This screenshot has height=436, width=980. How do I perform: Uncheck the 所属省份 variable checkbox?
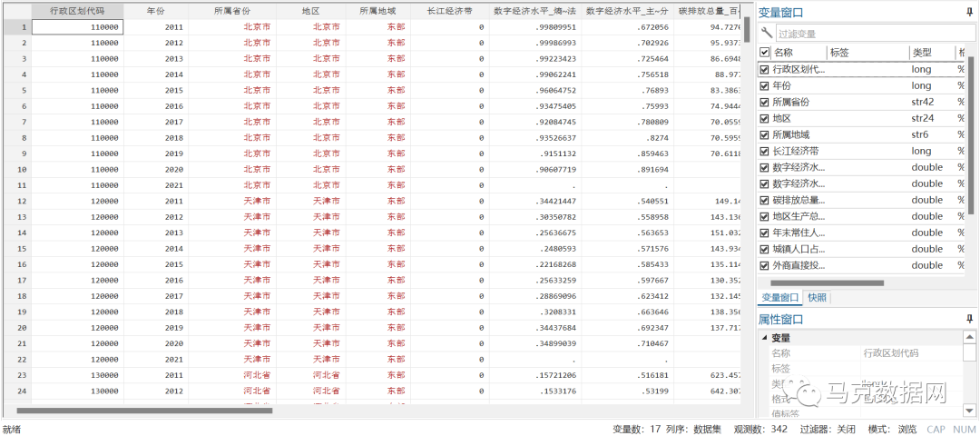(764, 102)
